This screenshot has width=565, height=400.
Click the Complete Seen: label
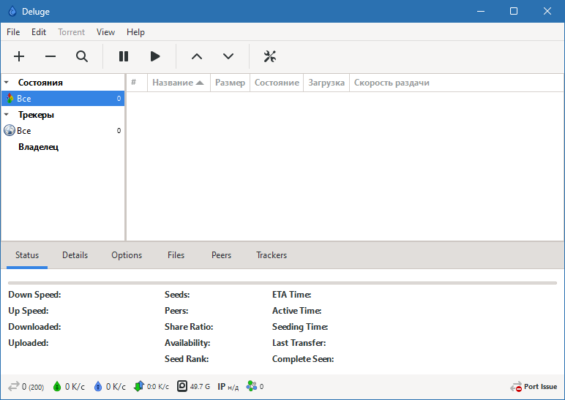click(x=303, y=359)
